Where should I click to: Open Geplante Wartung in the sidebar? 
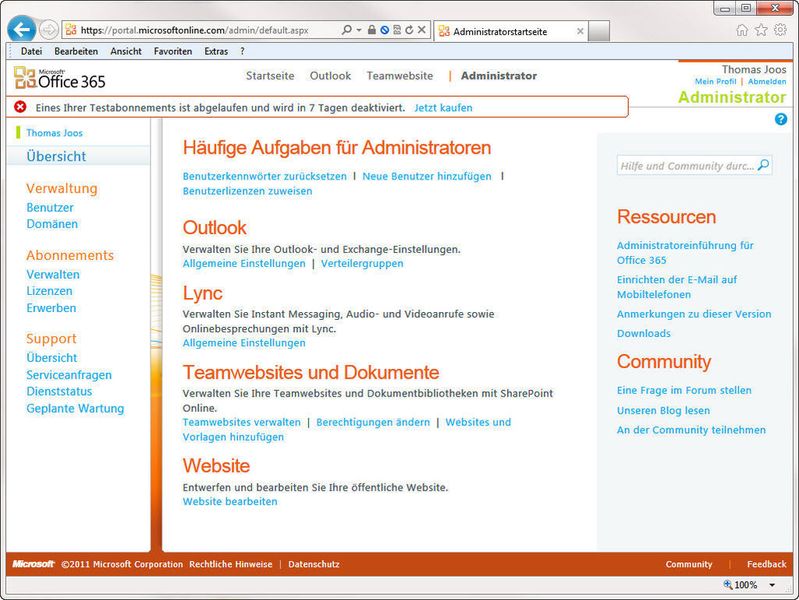pos(75,408)
